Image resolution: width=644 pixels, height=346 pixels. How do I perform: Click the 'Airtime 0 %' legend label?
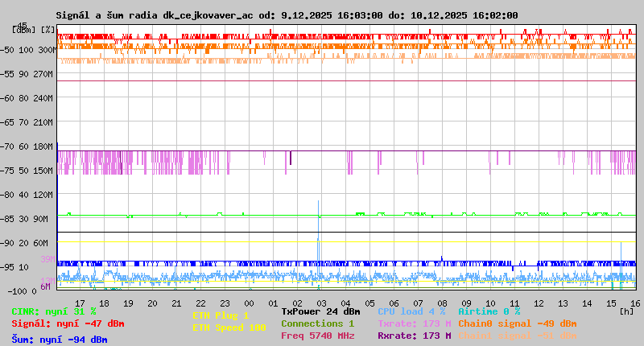tap(489, 311)
